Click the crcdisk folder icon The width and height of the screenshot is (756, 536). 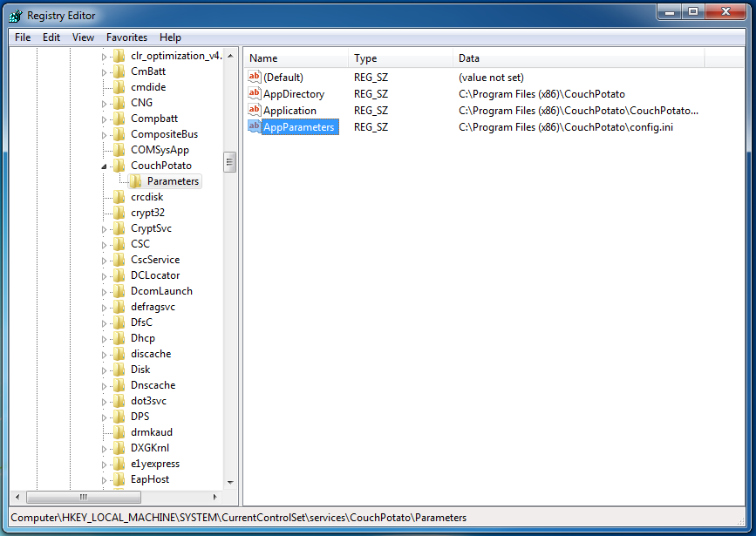[119, 197]
